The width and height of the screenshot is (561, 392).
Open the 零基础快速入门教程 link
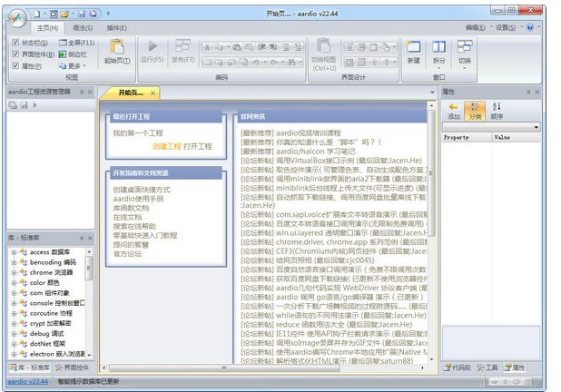coord(145,236)
